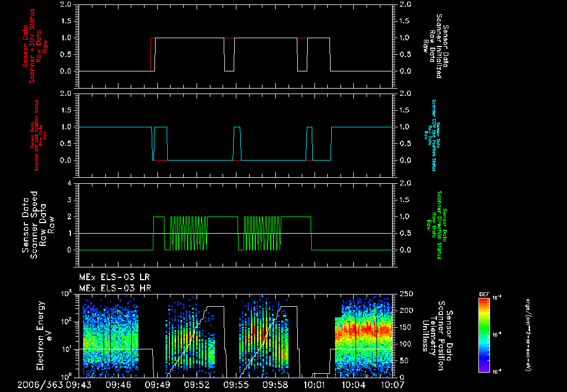This screenshot has width=567, height=392.
Task: Click the 10^1 electron energy tick label
Action: click(66, 350)
